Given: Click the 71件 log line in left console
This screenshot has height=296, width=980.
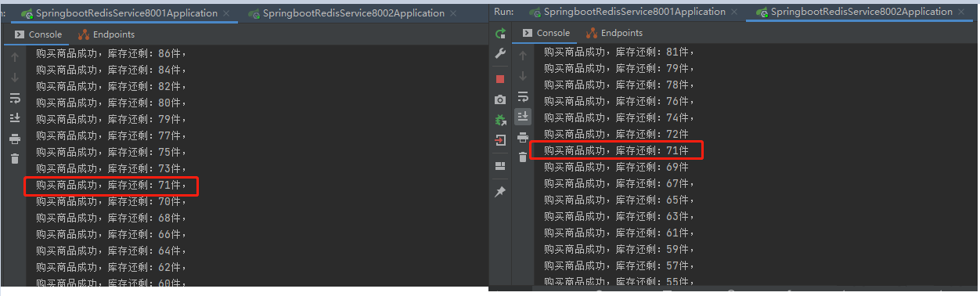Looking at the screenshot, I should (111, 186).
